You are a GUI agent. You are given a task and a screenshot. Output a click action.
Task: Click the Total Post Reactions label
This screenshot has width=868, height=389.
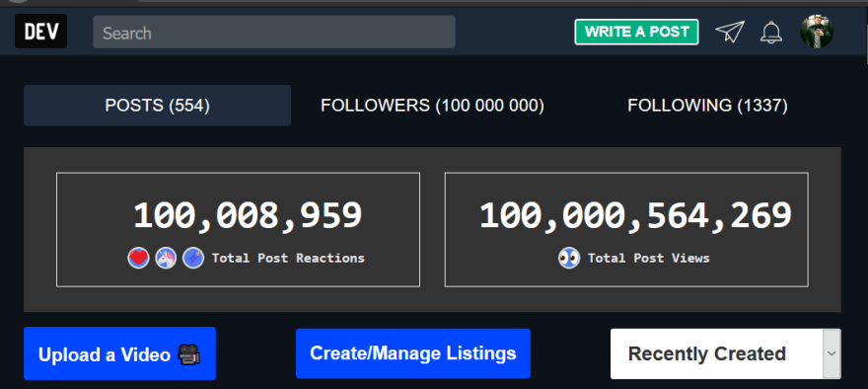click(x=288, y=259)
